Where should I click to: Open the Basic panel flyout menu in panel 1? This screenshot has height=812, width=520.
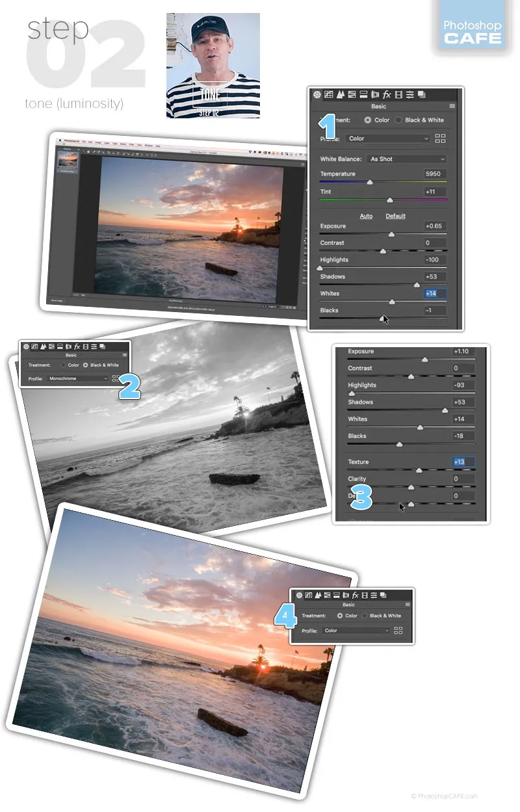click(452, 107)
